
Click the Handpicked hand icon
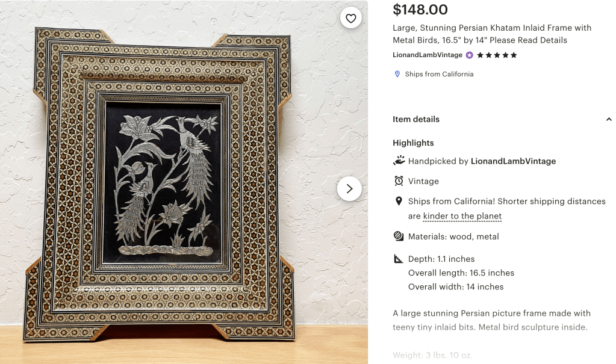point(399,161)
